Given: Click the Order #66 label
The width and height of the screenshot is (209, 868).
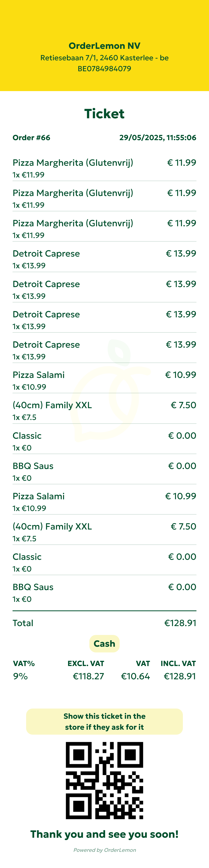Looking at the screenshot, I should (31, 138).
